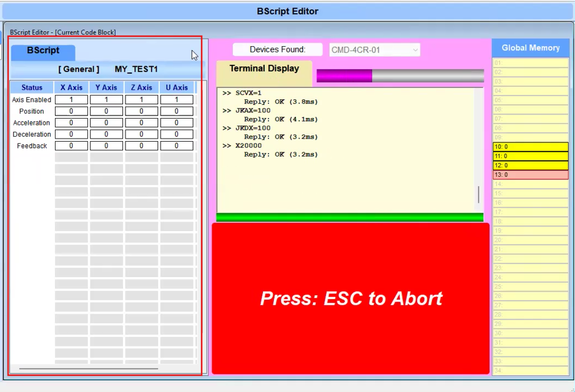Click the Global Memory header
Viewport: 575px width, 392px height.
[x=530, y=48]
